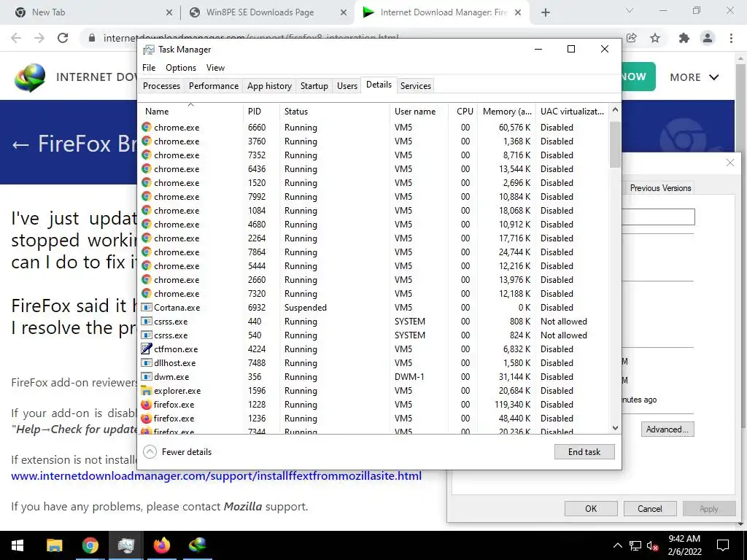Show hidden system tray icons
This screenshot has width=747, height=560.
(617, 545)
